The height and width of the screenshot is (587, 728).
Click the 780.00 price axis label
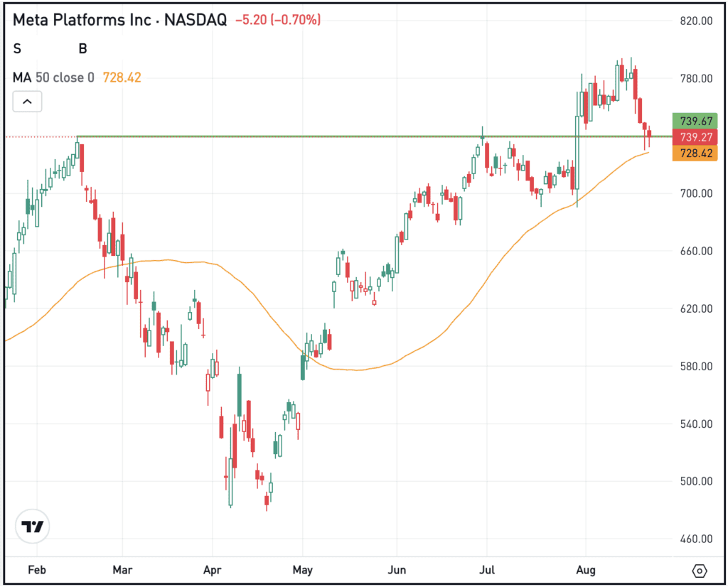pos(696,78)
